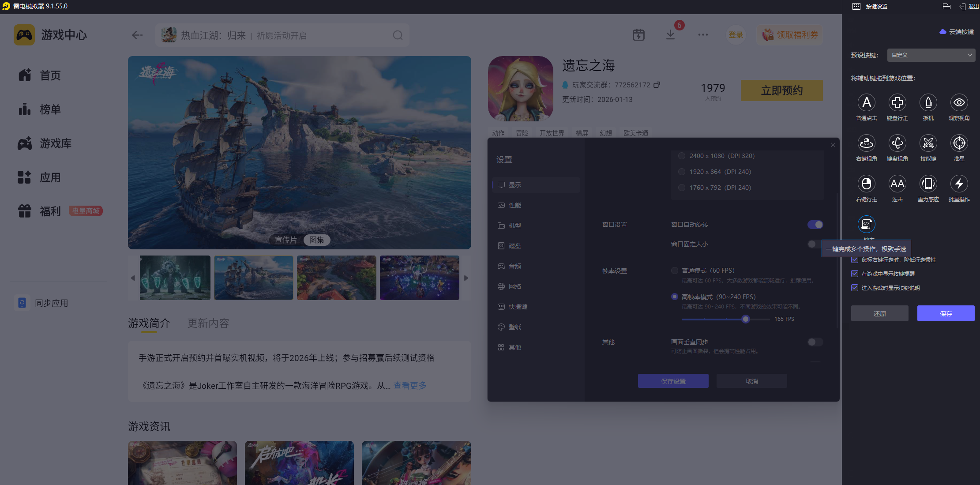Select the 批量操作 lightning icon

point(959,184)
